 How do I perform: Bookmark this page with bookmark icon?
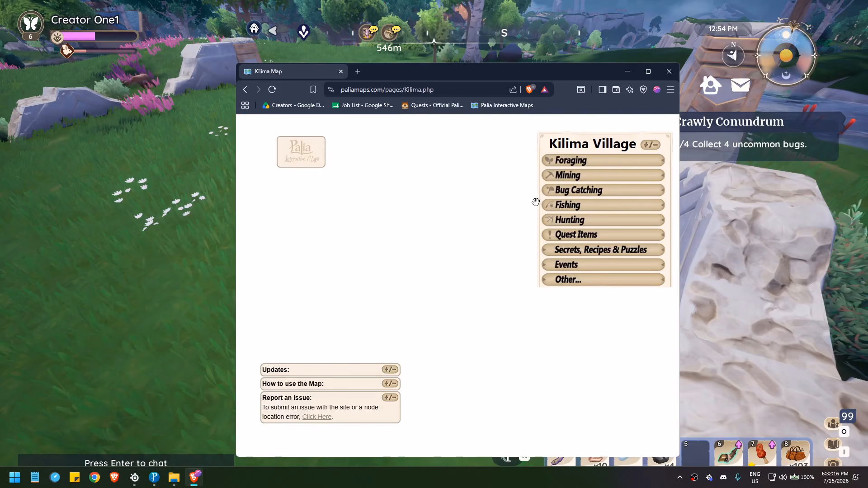[x=313, y=89]
